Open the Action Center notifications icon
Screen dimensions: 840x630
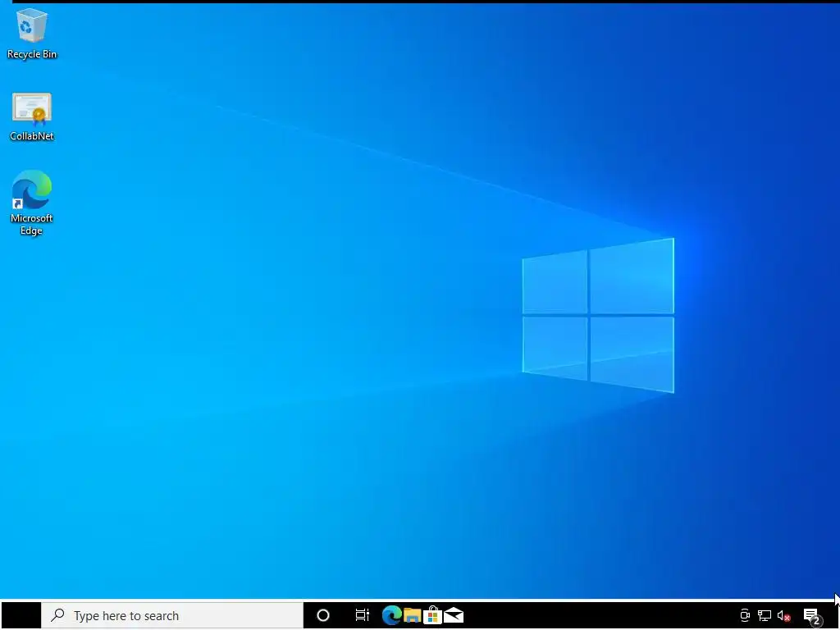(812, 617)
